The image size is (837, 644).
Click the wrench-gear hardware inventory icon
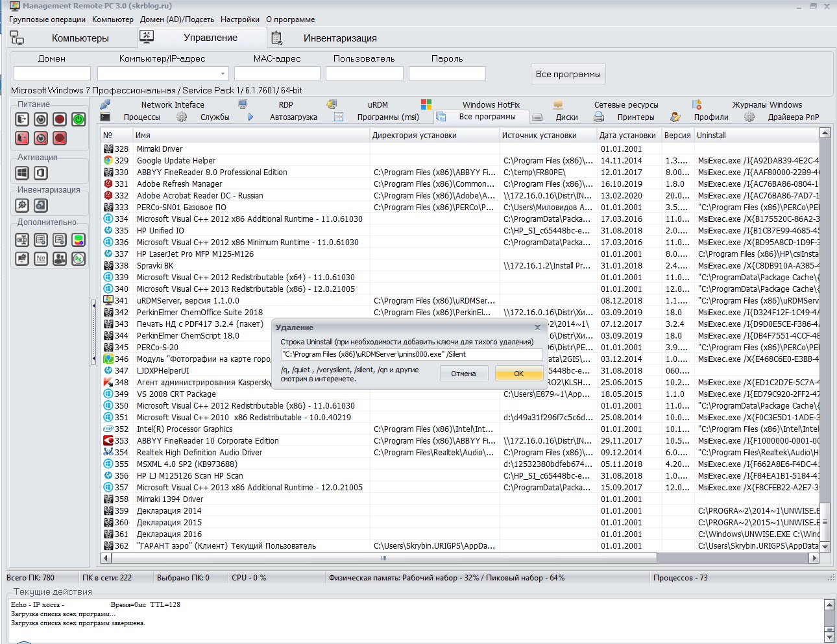click(x=22, y=206)
